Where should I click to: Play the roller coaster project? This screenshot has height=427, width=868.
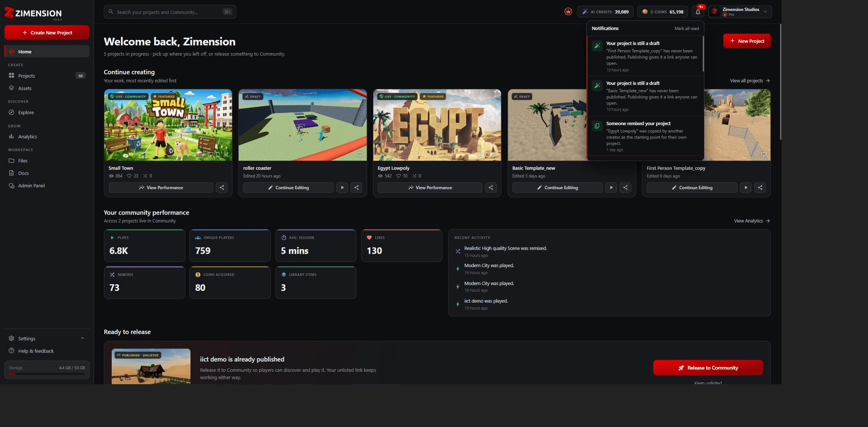click(x=342, y=188)
